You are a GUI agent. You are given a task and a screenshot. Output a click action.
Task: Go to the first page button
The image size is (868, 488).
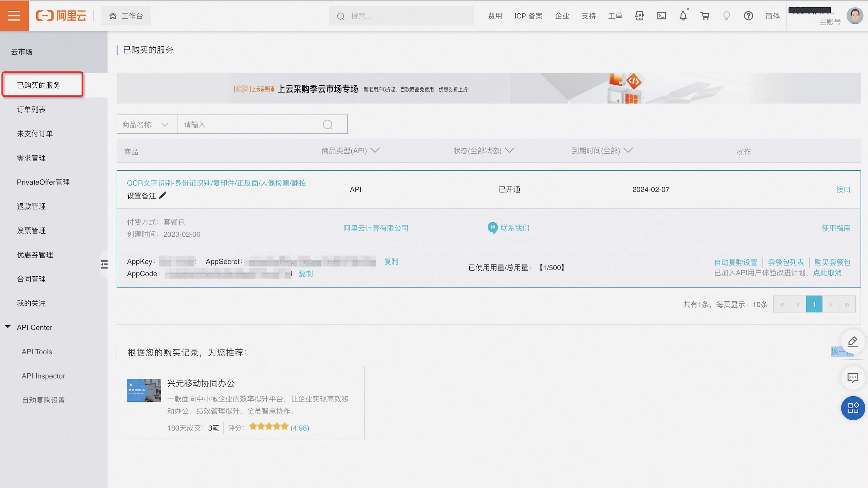click(x=782, y=304)
